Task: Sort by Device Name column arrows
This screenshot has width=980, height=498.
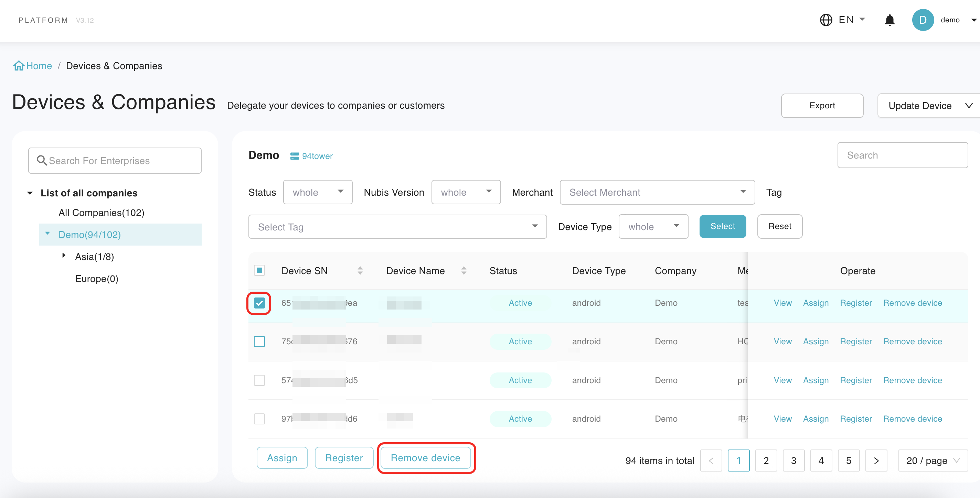Action: point(464,271)
